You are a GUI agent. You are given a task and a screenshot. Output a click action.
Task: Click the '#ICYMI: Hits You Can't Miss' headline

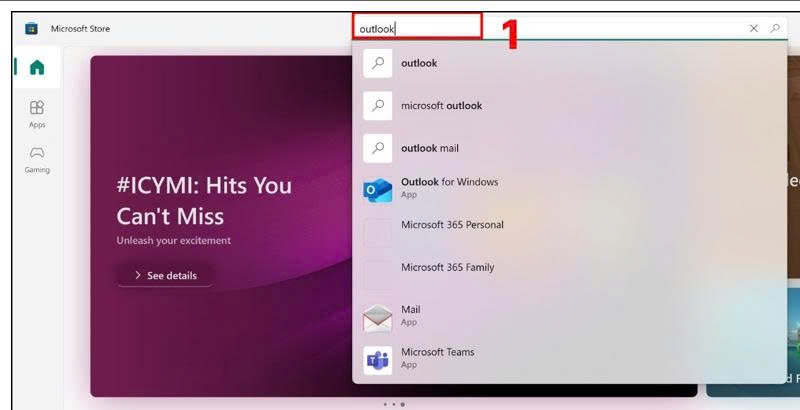click(x=204, y=200)
